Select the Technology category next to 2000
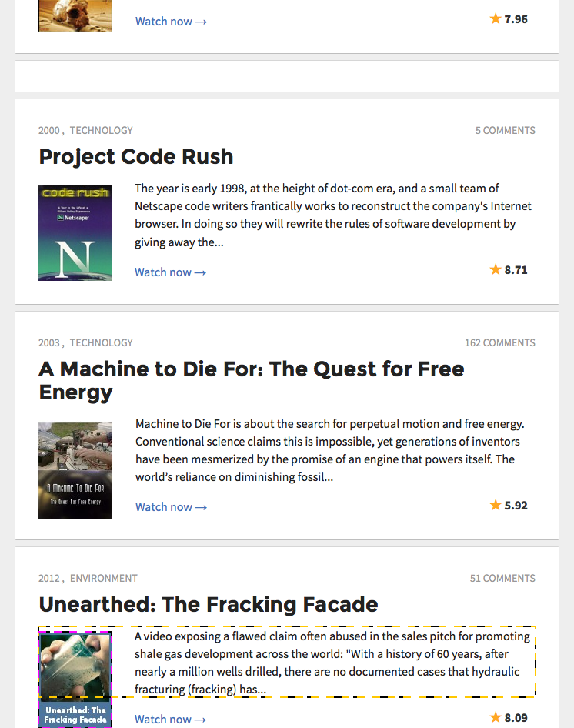The image size is (574, 728). (x=102, y=131)
